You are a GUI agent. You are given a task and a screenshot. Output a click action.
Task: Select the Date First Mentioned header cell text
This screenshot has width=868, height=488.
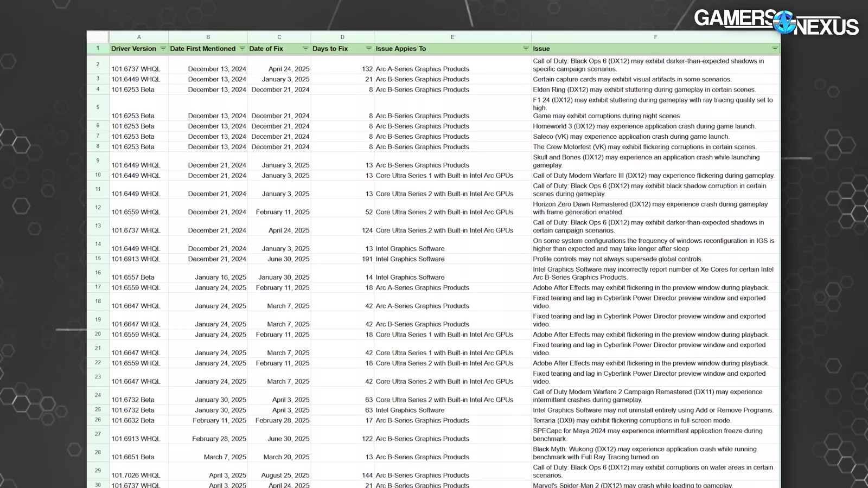pyautogui.click(x=202, y=49)
